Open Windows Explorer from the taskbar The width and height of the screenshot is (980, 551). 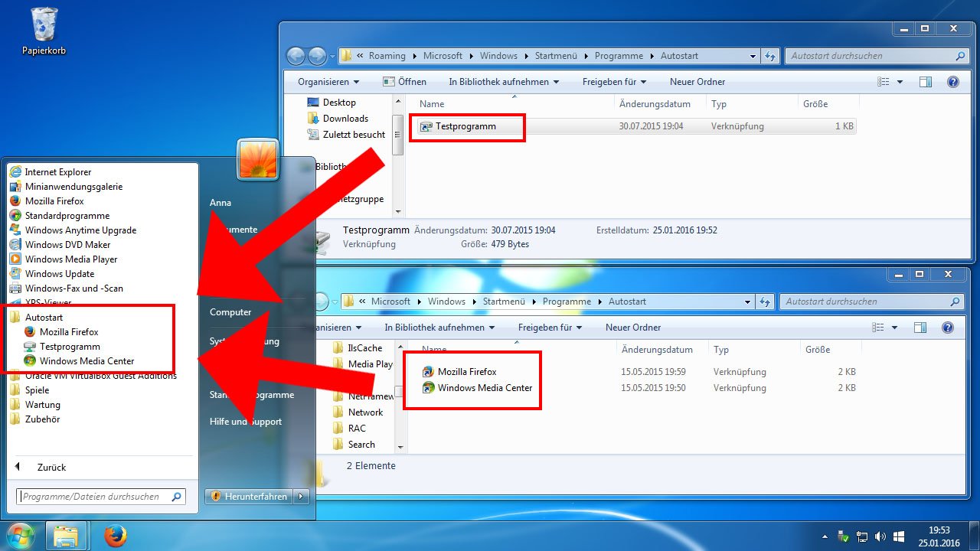pyautogui.click(x=67, y=536)
